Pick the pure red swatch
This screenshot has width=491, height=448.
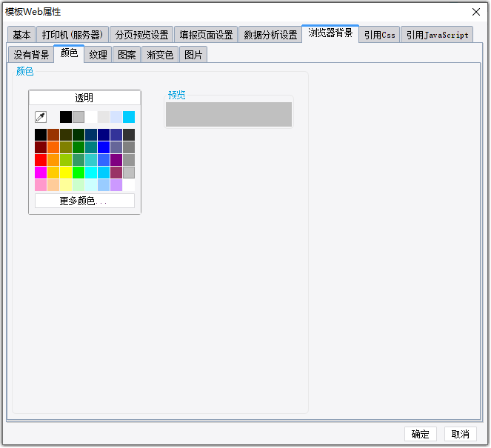click(41, 160)
